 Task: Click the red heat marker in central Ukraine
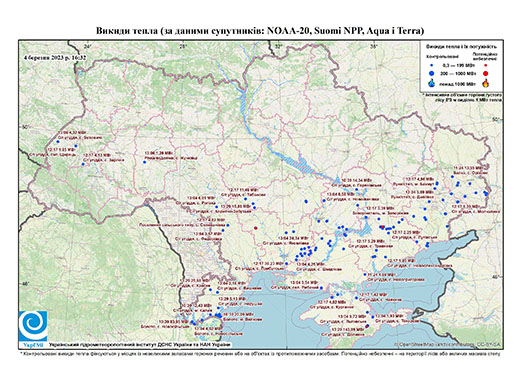(x=256, y=228)
